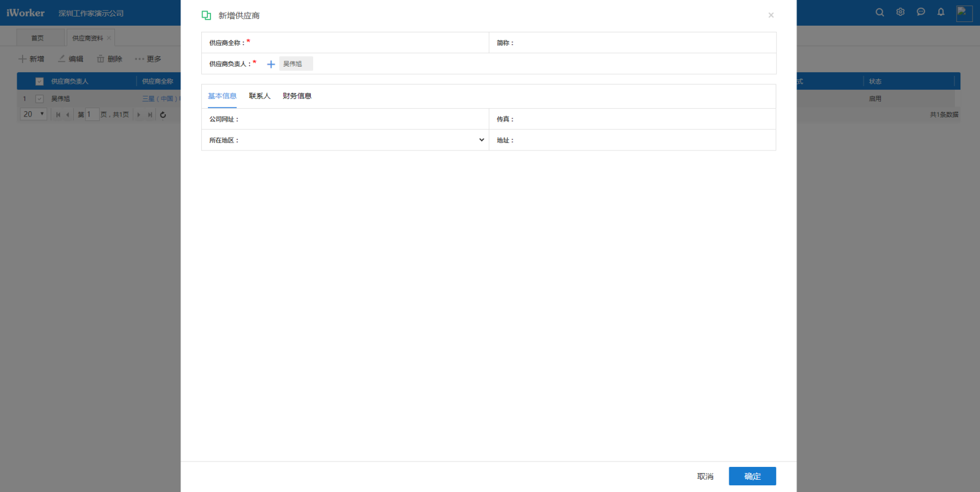Click the 取消 button
980x492 pixels.
click(x=705, y=476)
